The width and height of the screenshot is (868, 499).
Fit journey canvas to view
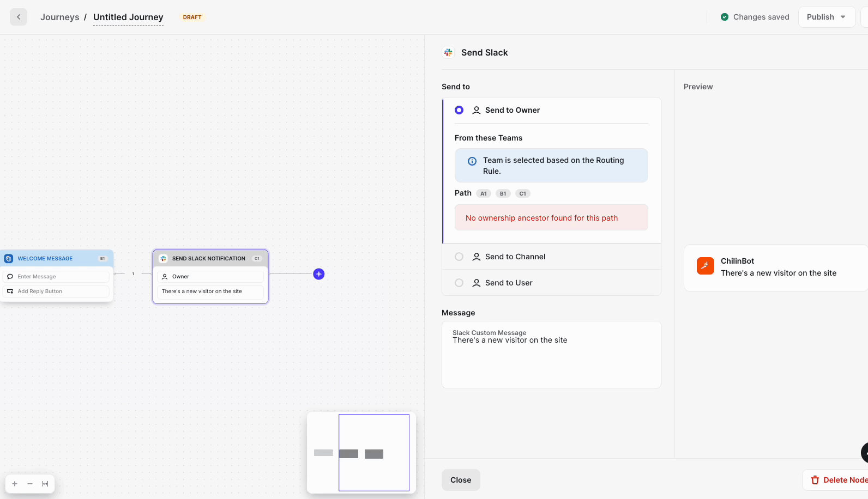[x=45, y=484]
